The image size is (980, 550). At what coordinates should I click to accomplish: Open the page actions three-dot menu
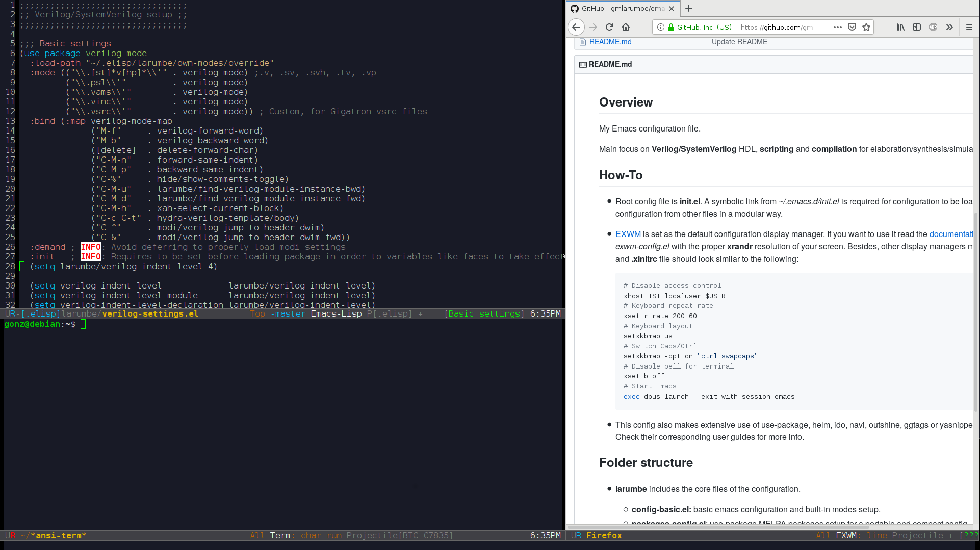838,27
